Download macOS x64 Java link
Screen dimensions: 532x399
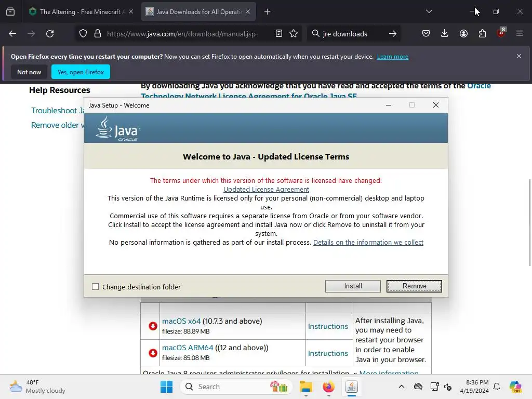[x=181, y=321]
